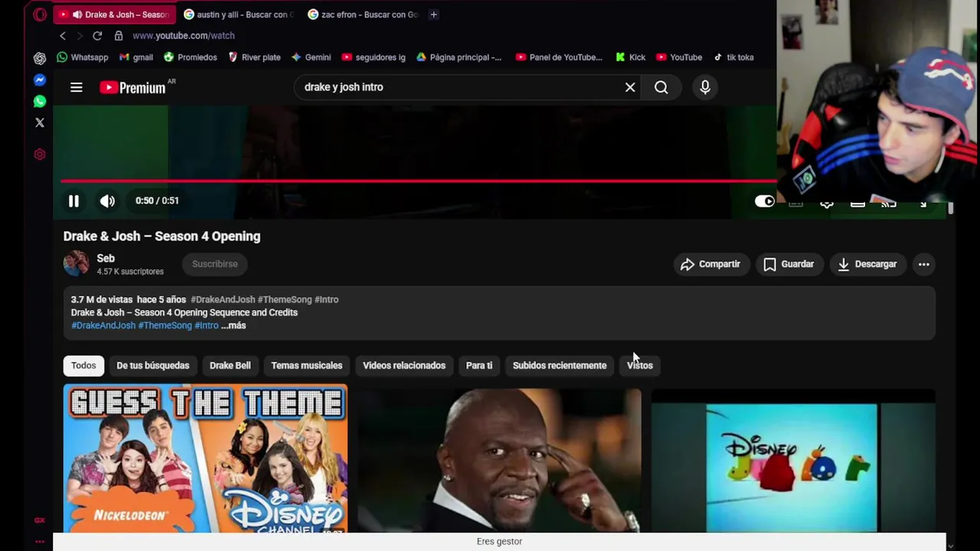Open the bald man video thumbnail
This screenshot has height=551, width=980.
coord(499,460)
